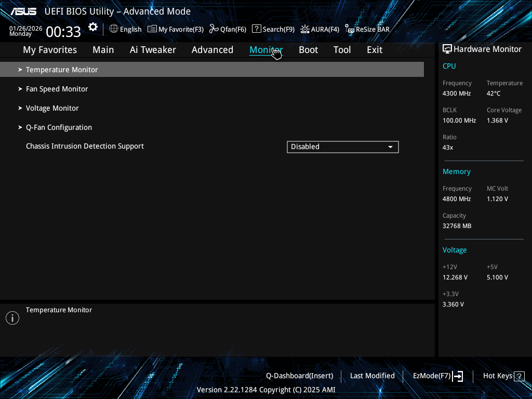The height and width of the screenshot is (399, 532).
Task: Open Q-Fan Configuration submenu
Action: [59, 127]
